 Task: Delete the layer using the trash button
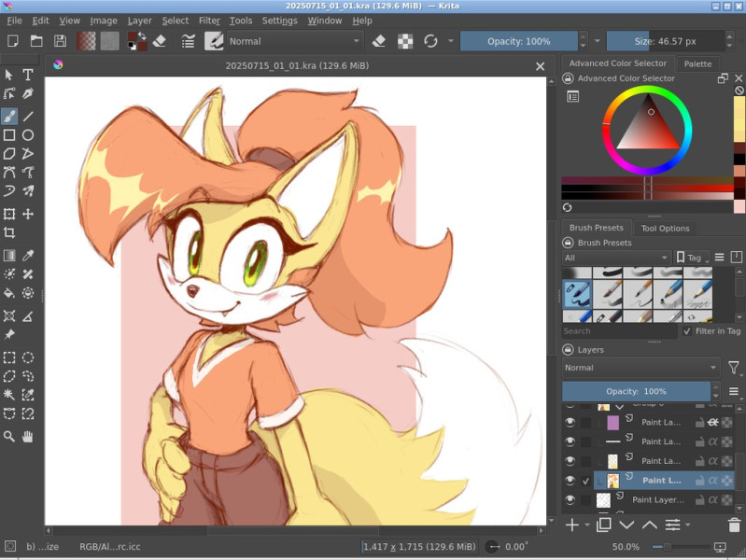(x=734, y=525)
